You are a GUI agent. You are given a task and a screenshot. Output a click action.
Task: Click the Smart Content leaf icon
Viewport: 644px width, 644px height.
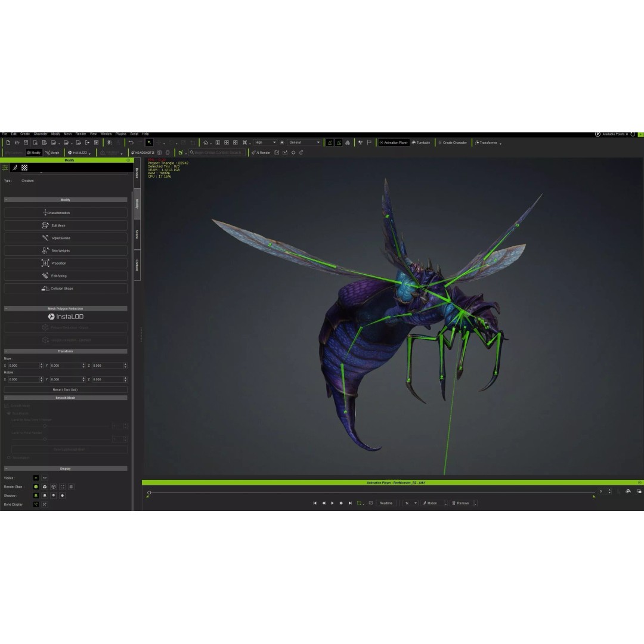pos(180,153)
